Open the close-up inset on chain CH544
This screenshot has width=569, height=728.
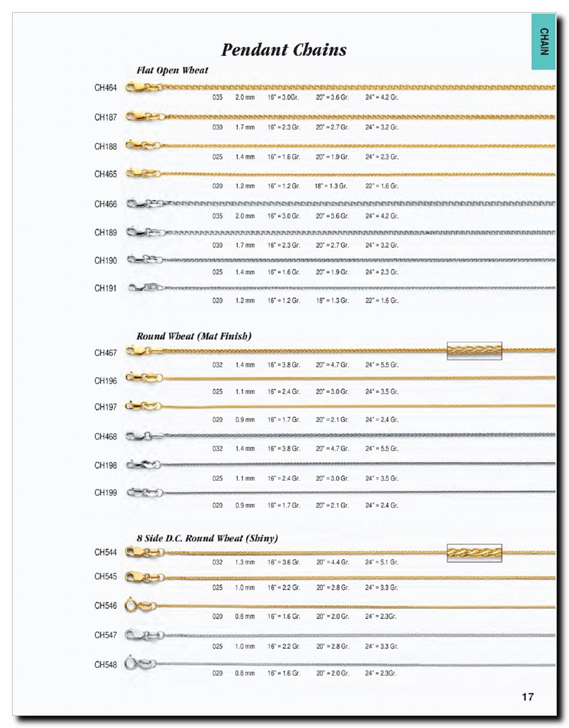point(474,553)
